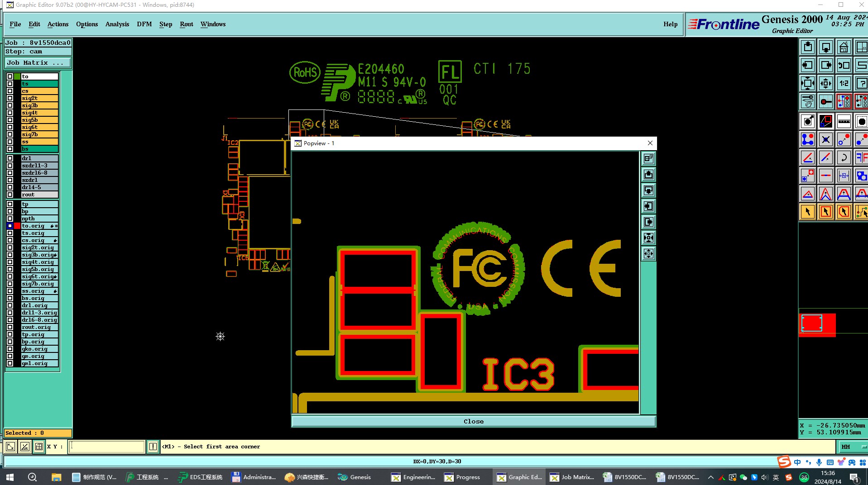Toggle checkbox for layer cs
This screenshot has width=868, height=485.
pyautogui.click(x=10, y=91)
